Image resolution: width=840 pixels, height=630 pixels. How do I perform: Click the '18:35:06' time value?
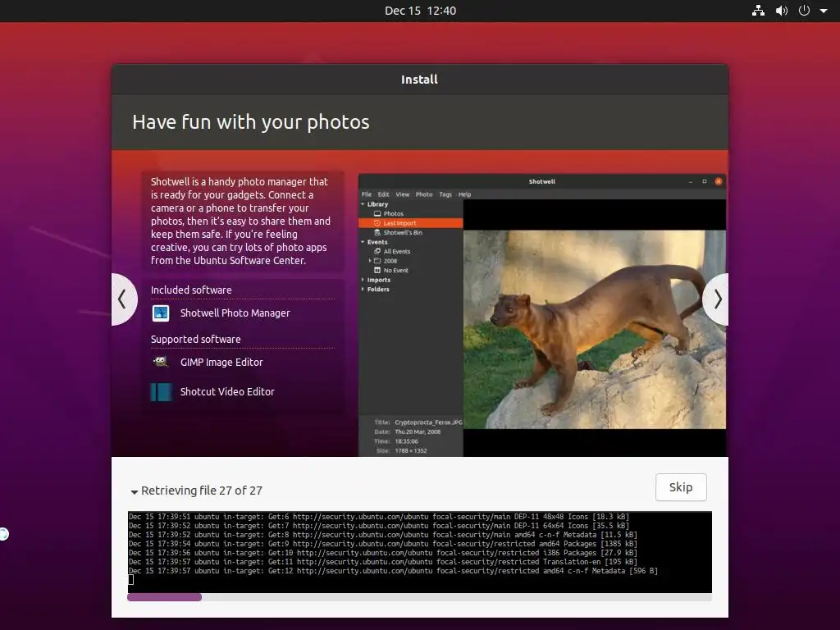click(x=406, y=441)
